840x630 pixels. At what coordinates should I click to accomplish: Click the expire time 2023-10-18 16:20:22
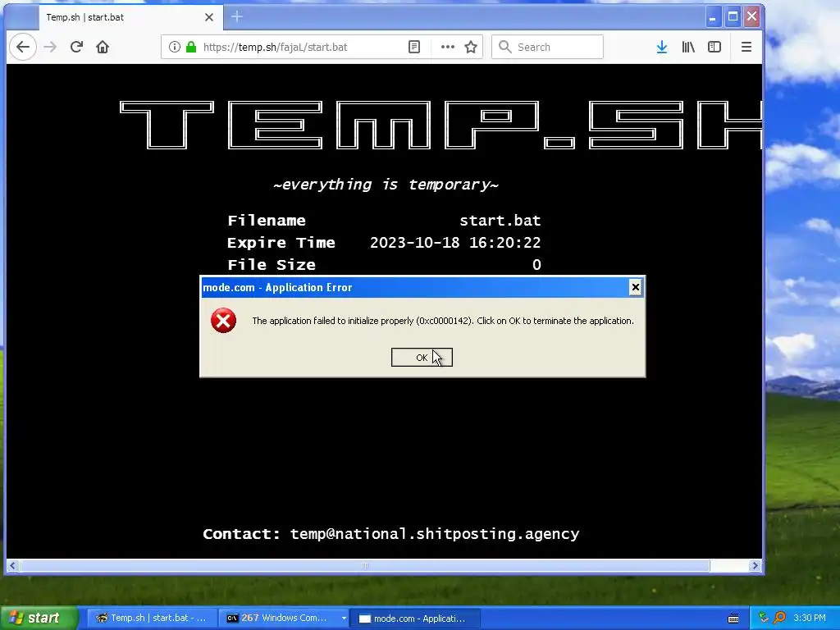click(x=455, y=243)
